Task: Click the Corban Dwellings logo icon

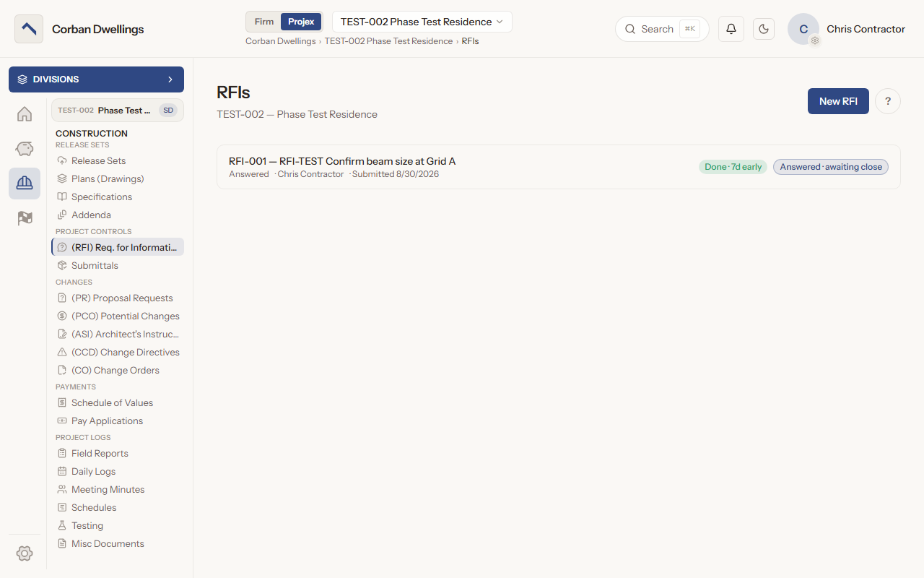Action: (x=29, y=29)
